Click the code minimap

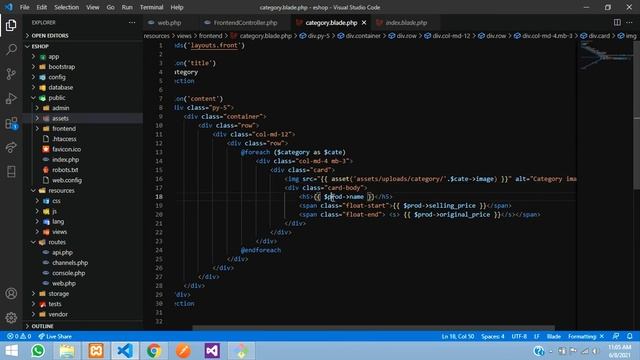(x=606, y=55)
